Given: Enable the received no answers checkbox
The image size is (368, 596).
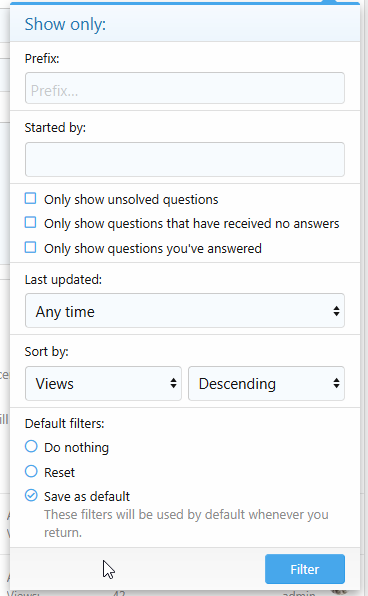Looking at the screenshot, I should [x=30, y=222].
